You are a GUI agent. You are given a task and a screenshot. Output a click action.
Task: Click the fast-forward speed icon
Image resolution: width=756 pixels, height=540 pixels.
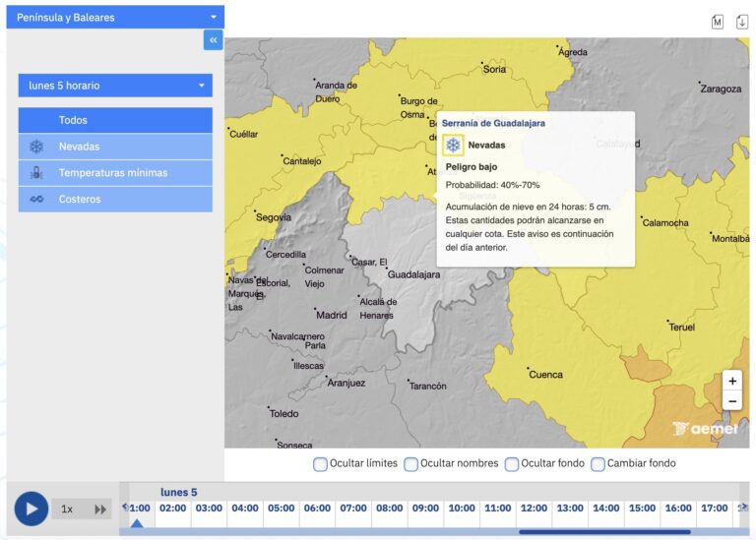(x=100, y=510)
